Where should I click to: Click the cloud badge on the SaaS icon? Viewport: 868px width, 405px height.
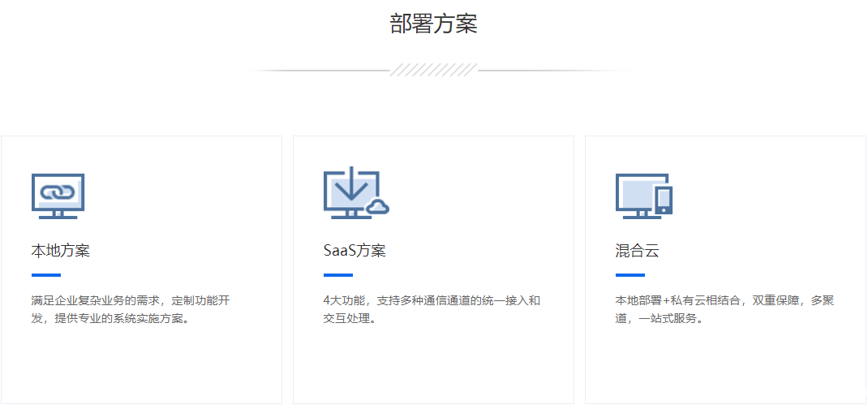[377, 208]
